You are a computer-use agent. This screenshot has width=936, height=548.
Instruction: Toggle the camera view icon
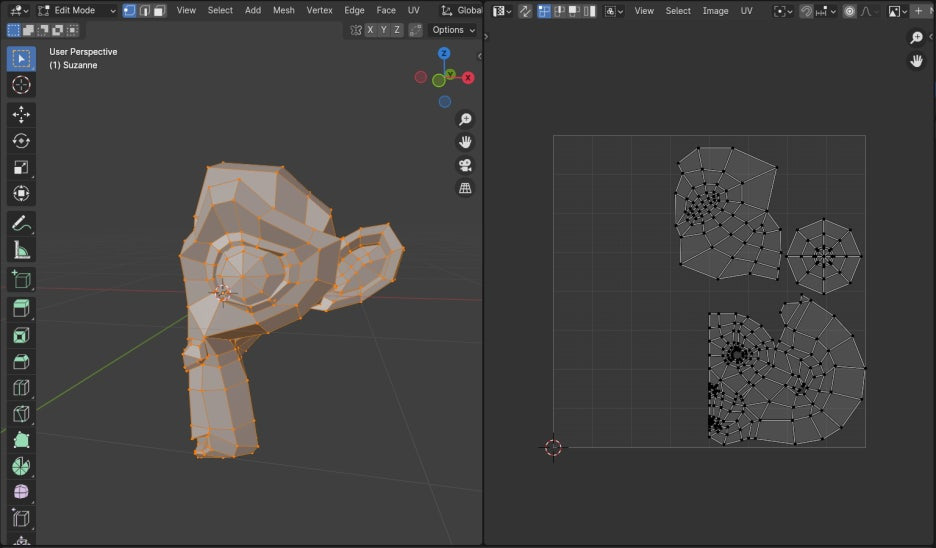click(x=465, y=165)
